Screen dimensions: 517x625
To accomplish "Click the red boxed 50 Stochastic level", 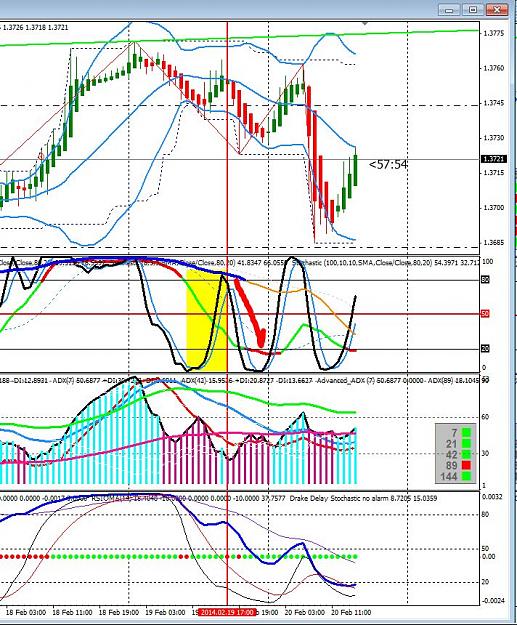I will tap(485, 314).
